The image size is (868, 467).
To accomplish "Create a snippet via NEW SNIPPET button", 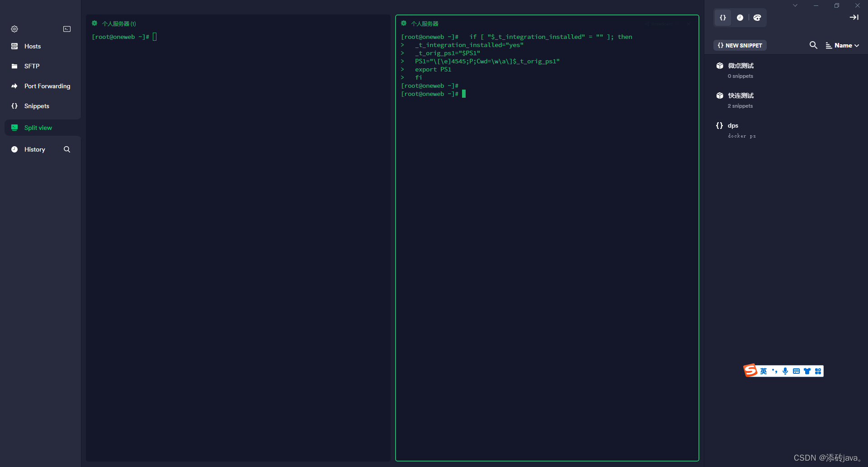I will pyautogui.click(x=739, y=45).
